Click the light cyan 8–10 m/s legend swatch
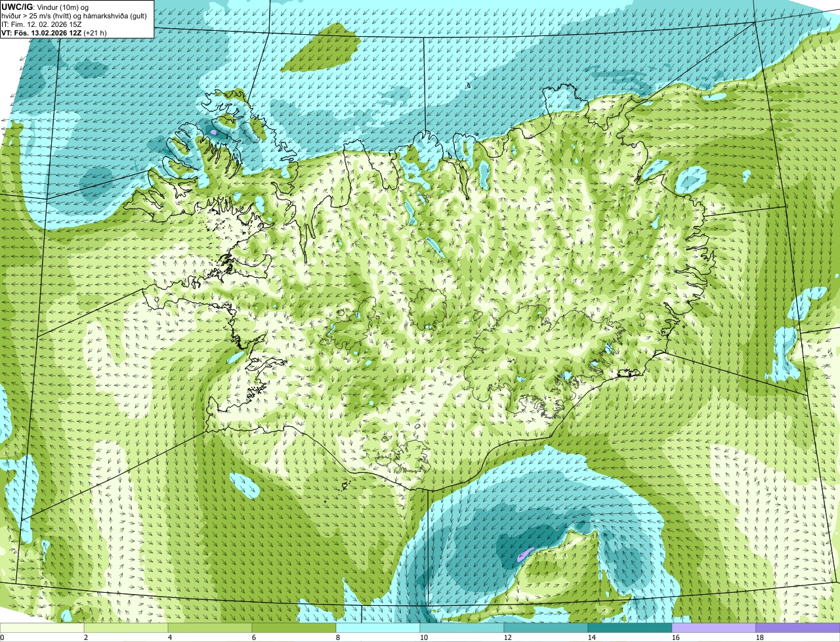The width and height of the screenshot is (840, 642). tap(378, 628)
